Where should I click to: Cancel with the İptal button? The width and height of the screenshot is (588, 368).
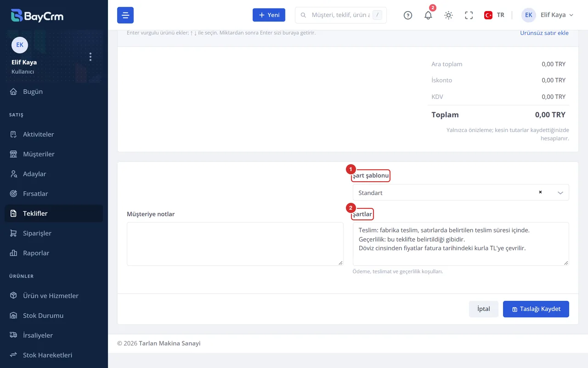[x=484, y=309]
